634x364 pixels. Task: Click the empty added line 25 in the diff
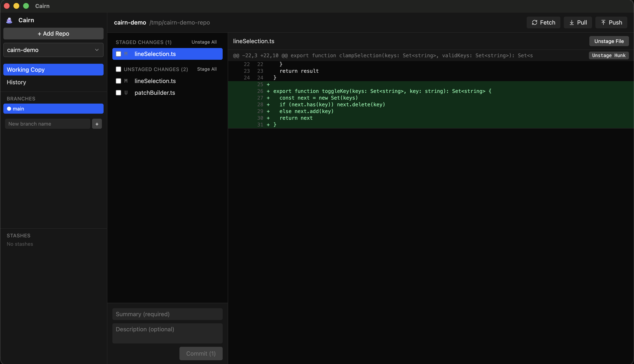tap(431, 84)
